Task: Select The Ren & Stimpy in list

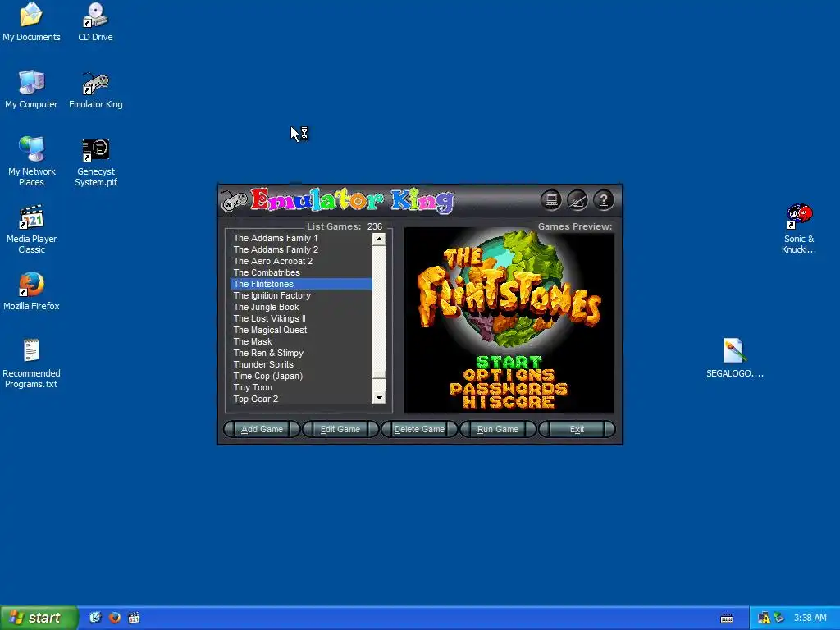Action: pyautogui.click(x=301, y=353)
